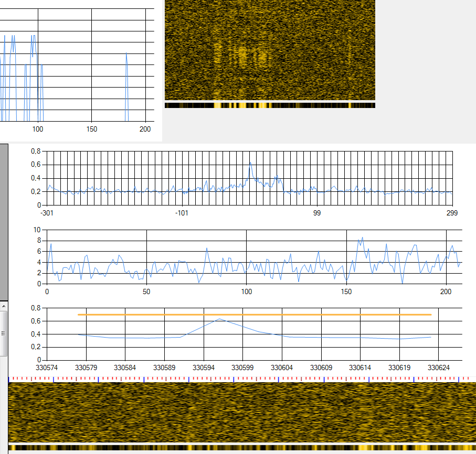Click the "200" label under the middle chart

coord(446,291)
